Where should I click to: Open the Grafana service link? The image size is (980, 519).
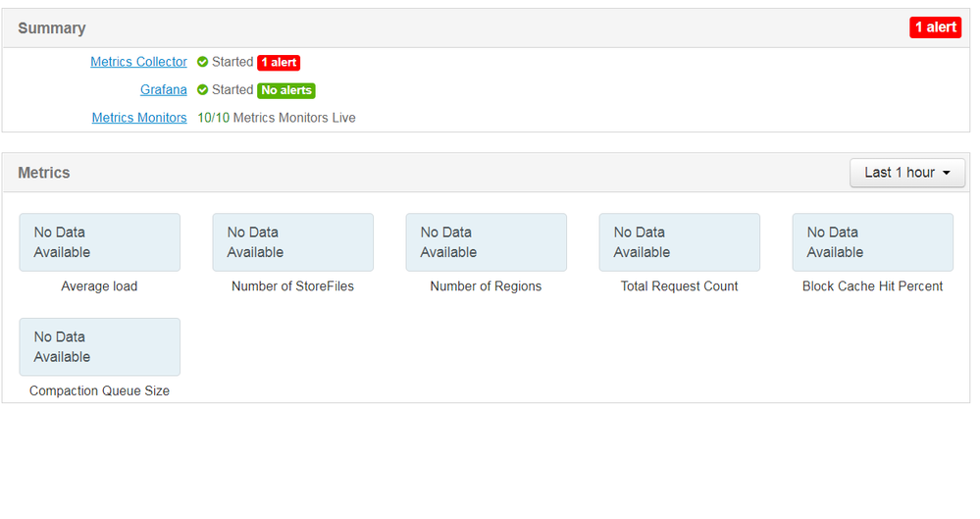click(x=163, y=89)
